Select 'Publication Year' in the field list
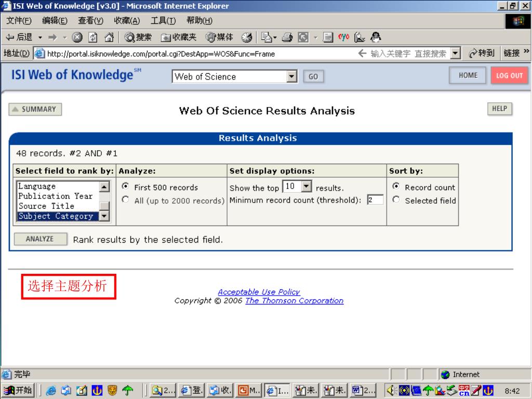532x399 pixels. click(x=58, y=196)
